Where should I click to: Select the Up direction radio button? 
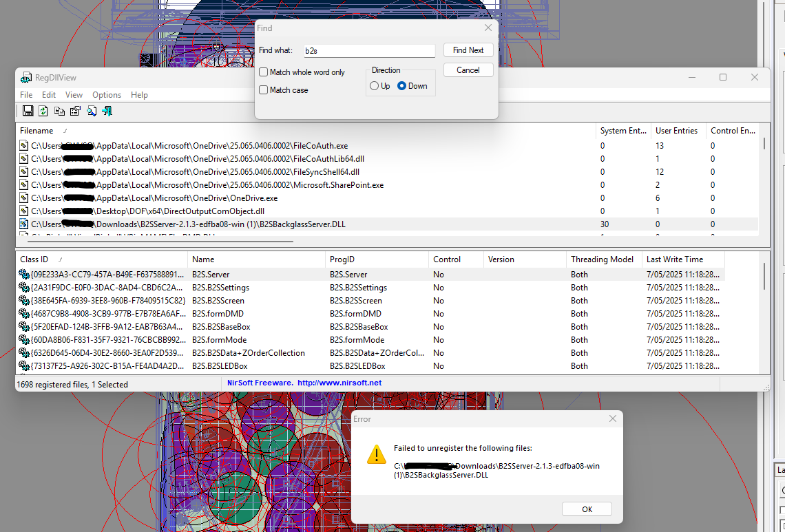point(375,86)
